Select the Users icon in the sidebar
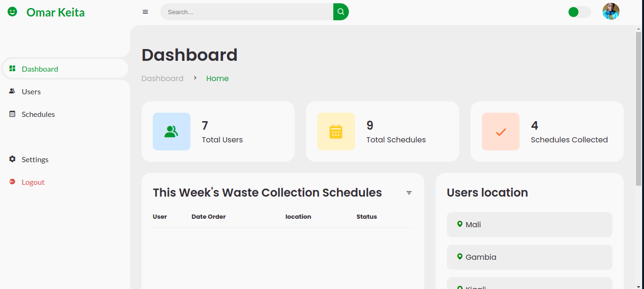 pyautogui.click(x=11, y=91)
